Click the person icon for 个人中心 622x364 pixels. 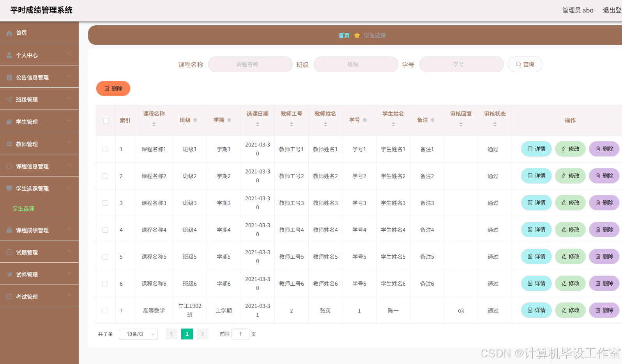9,55
